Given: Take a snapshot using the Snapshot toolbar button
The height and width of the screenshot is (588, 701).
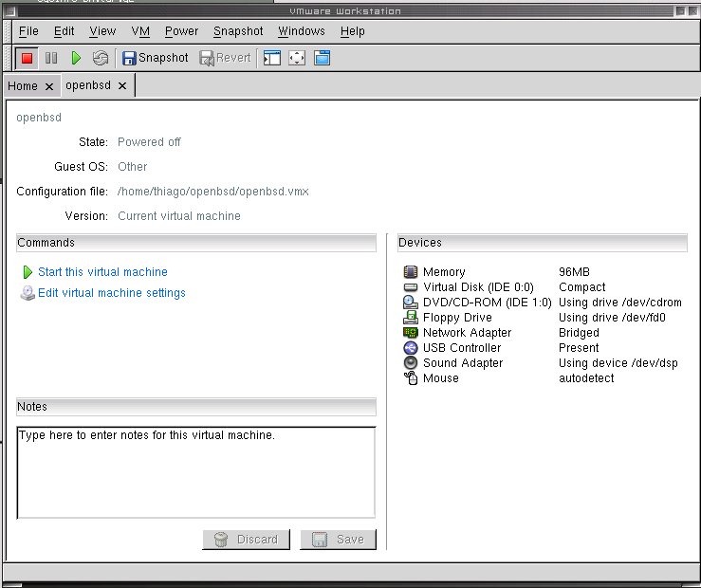Looking at the screenshot, I should pyautogui.click(x=156, y=58).
